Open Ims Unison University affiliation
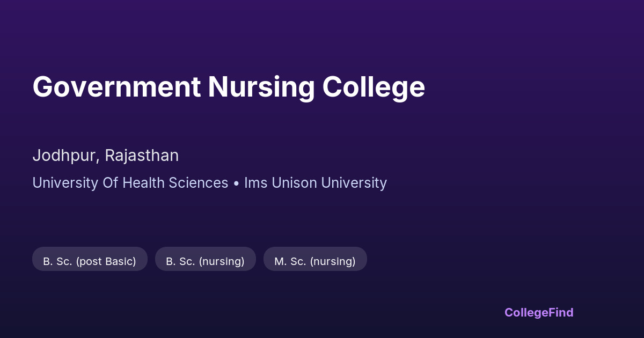Image resolution: width=644 pixels, height=338 pixels. point(316,183)
